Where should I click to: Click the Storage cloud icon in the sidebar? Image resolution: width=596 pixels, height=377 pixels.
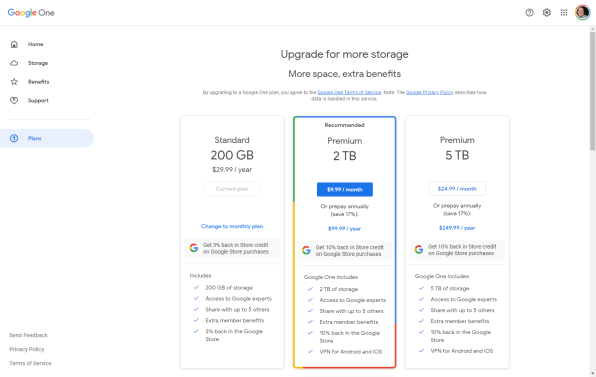point(14,63)
